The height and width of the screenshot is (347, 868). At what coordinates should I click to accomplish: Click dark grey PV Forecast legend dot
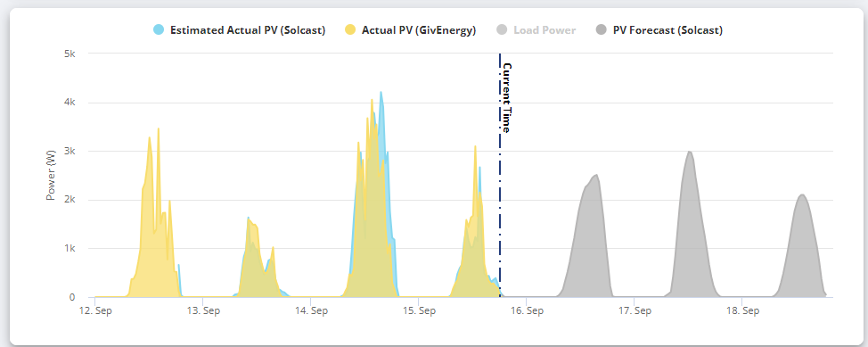pyautogui.click(x=602, y=30)
